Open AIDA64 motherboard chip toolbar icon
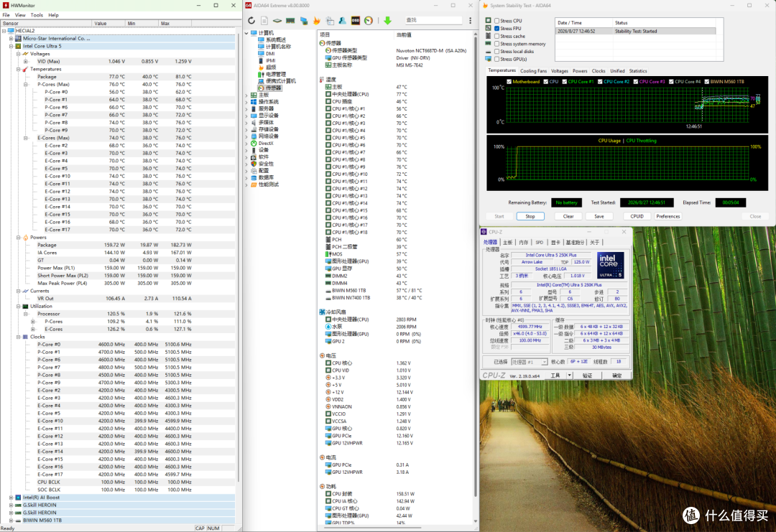776x532 pixels. [277, 20]
